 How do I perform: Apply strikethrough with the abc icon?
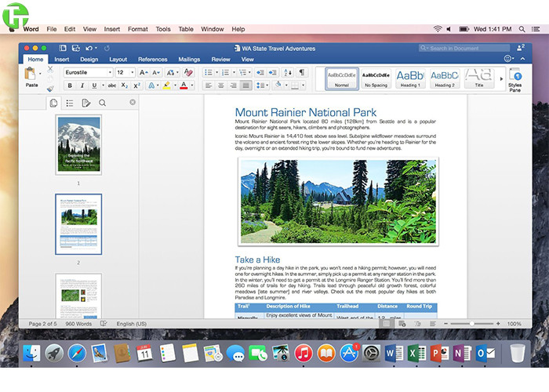tap(111, 85)
